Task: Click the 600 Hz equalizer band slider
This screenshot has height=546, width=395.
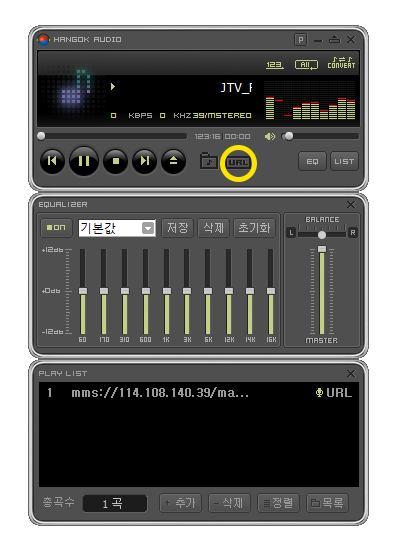Action: (x=146, y=291)
